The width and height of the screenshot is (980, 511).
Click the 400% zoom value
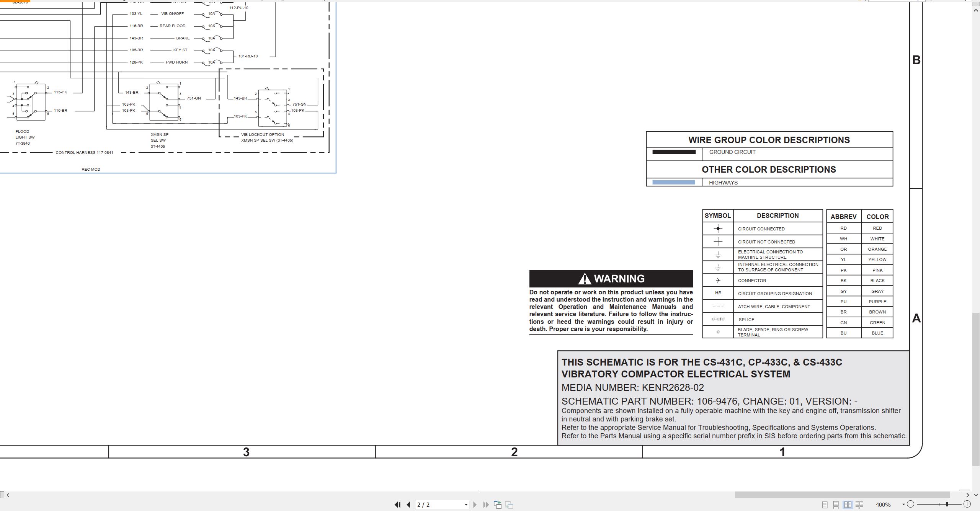tap(883, 504)
